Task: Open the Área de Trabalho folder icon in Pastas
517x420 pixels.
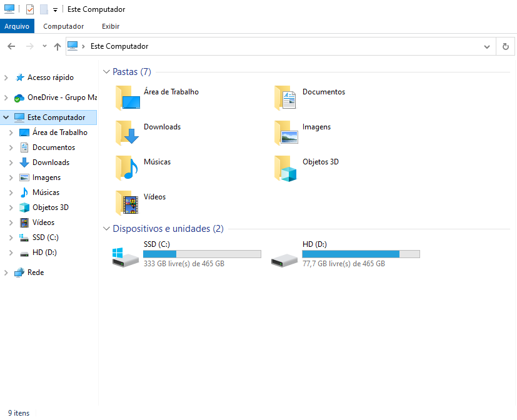Action: 128,97
